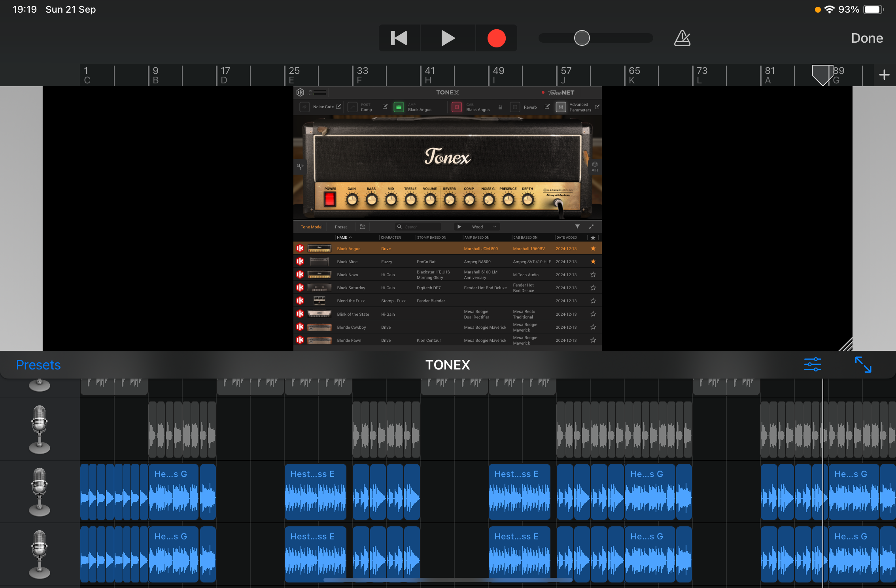Open the Advanced Parameters panel
896x588 pixels.
point(561,107)
